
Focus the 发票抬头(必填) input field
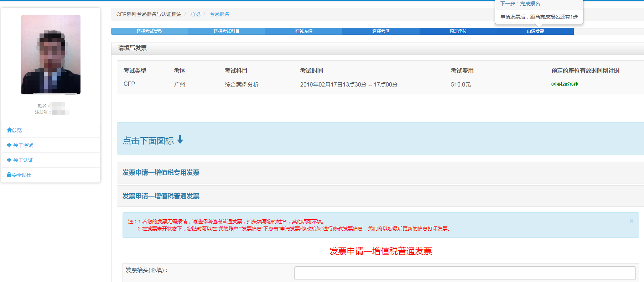coord(465,273)
